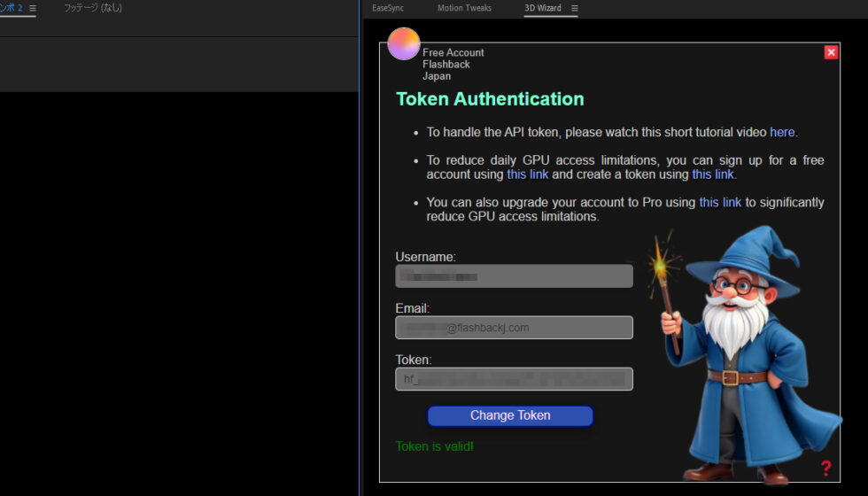The width and height of the screenshot is (868, 496).
Task: Click the red question mark help icon
Action: [x=825, y=468]
